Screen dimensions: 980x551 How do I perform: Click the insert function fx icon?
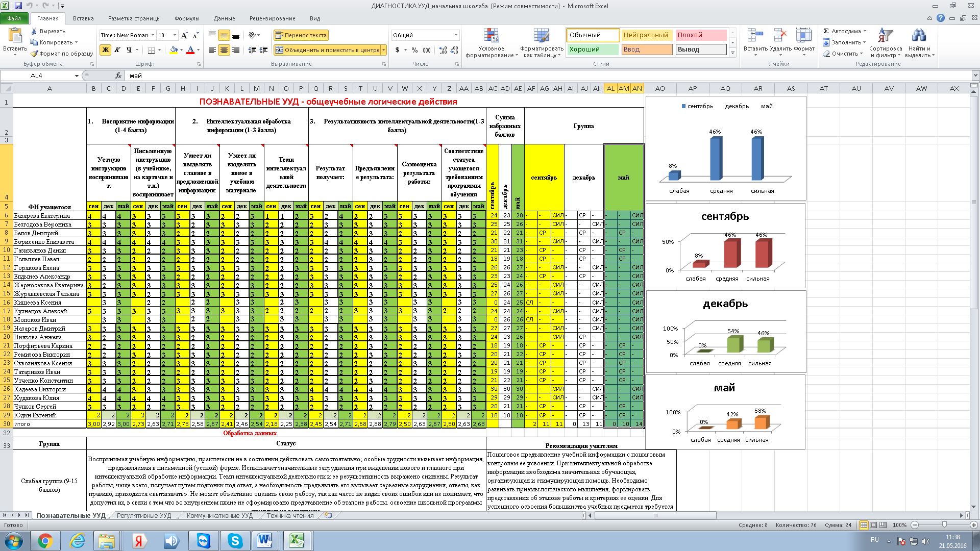[x=118, y=76]
